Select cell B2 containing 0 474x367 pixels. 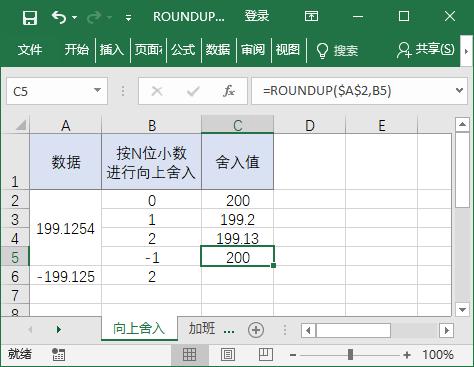(152, 200)
